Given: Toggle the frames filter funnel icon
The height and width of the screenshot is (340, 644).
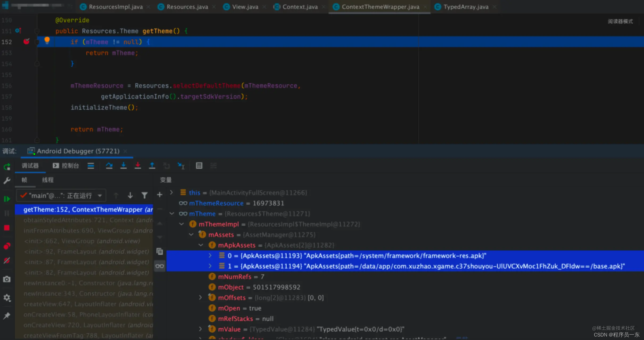Looking at the screenshot, I should click(145, 196).
